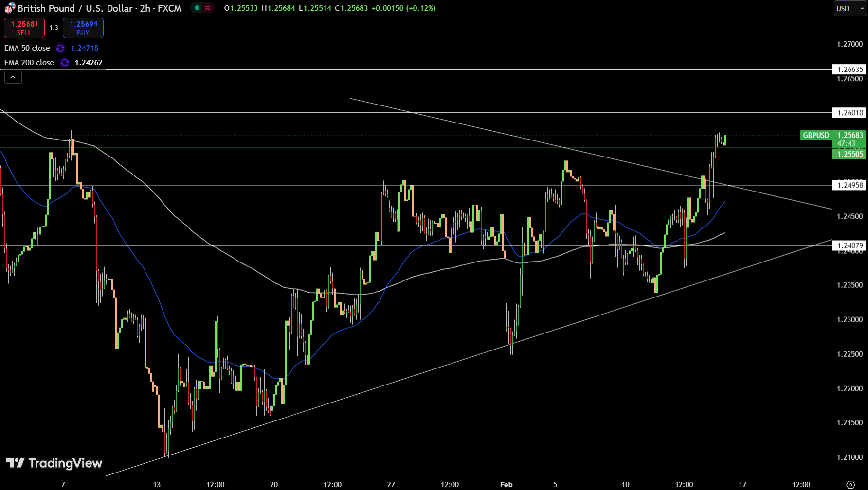Click the SELL 1.25681 button
This screenshot has height=490, width=868.
click(x=24, y=28)
